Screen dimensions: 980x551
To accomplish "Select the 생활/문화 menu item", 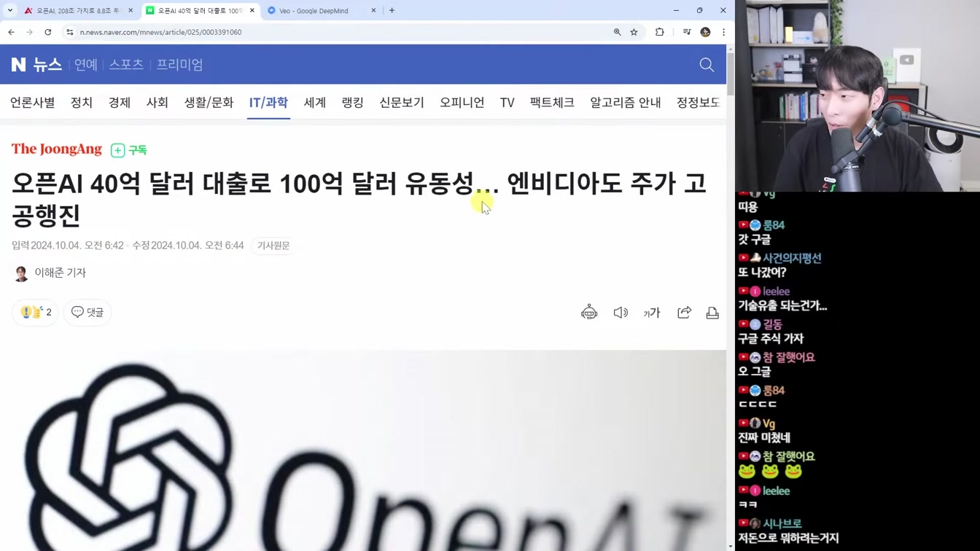I will point(209,103).
